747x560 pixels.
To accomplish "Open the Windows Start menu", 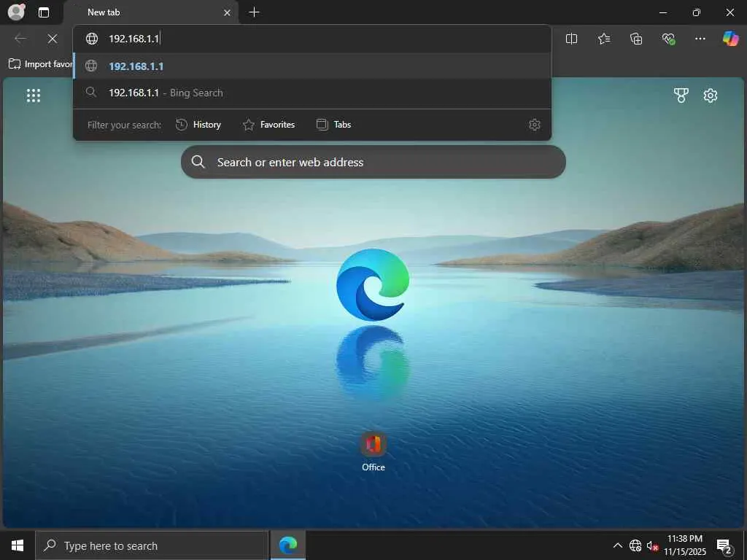I will pyautogui.click(x=18, y=545).
